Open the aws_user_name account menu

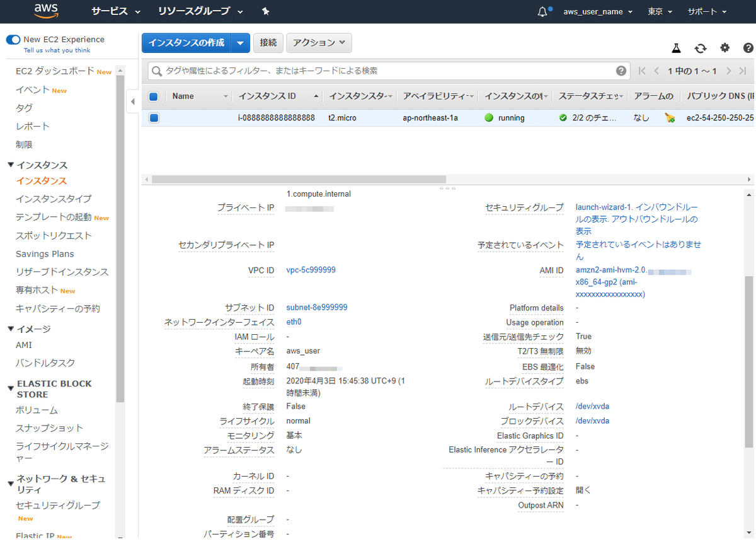click(597, 11)
